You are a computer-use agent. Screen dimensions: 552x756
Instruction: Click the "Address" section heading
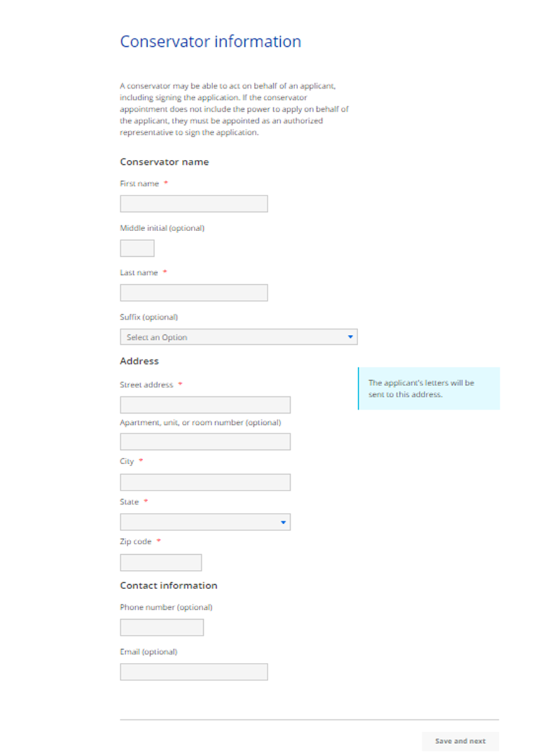click(x=139, y=361)
